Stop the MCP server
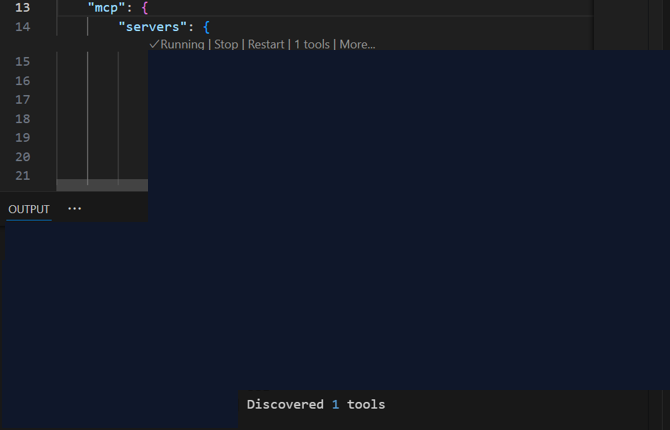 click(226, 45)
